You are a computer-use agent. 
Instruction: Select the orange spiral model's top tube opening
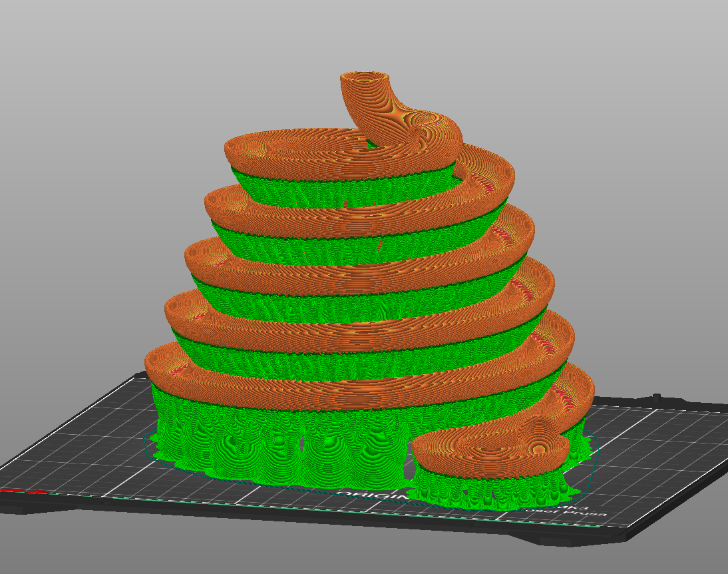(x=365, y=78)
